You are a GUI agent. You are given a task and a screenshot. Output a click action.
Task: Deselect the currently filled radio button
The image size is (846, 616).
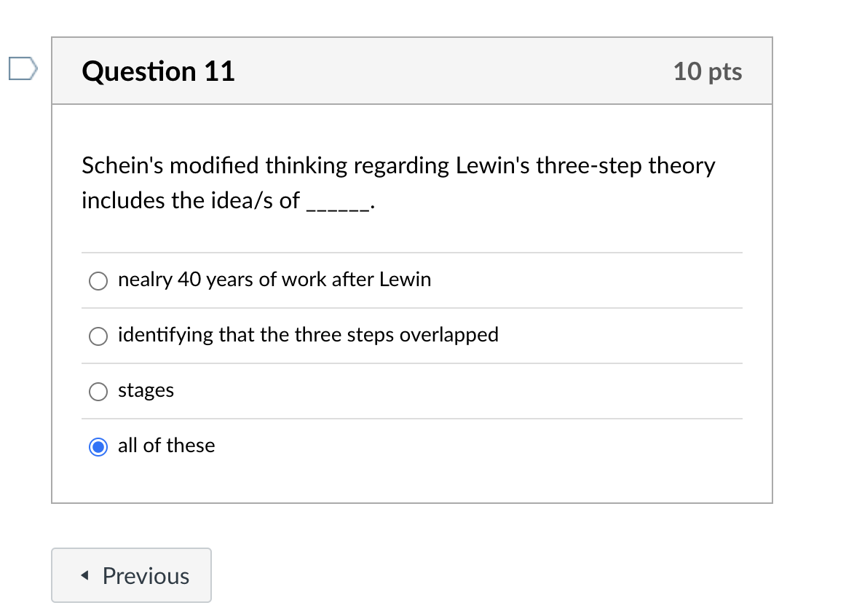coord(98,446)
